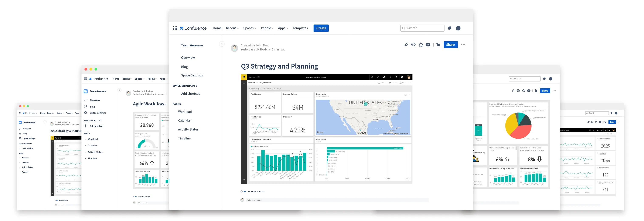Click the Blog quote icon in the Agile Workflows window
This screenshot has width=644, height=221.
point(85,106)
